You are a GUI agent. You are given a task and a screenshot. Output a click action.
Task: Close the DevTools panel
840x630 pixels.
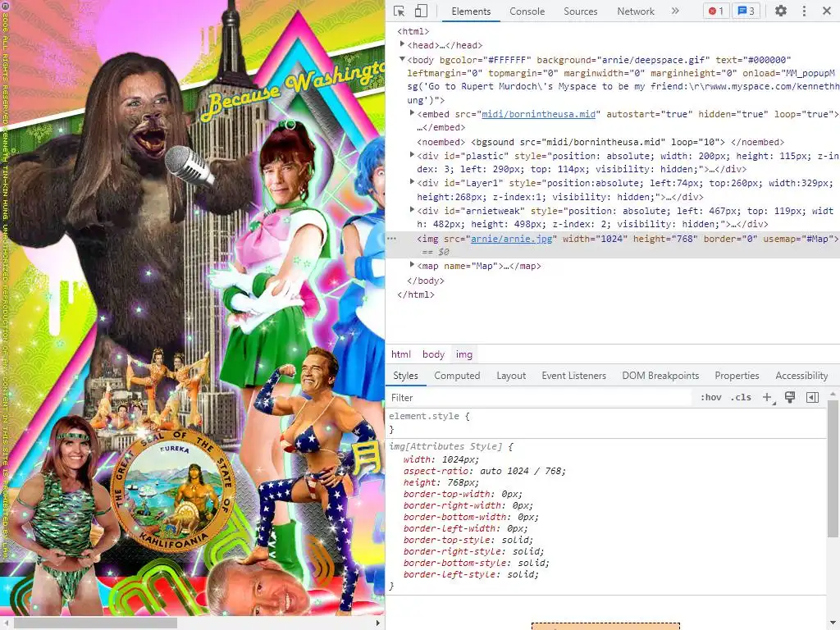(x=827, y=11)
